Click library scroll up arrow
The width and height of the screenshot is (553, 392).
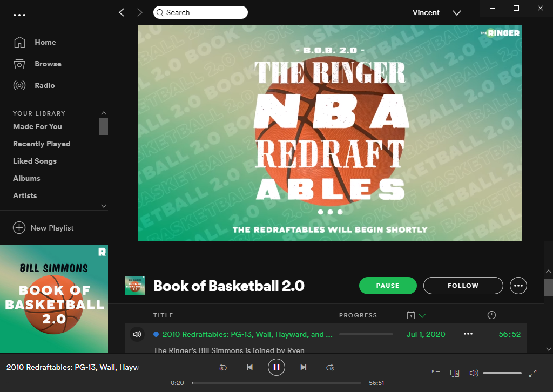pos(104,113)
